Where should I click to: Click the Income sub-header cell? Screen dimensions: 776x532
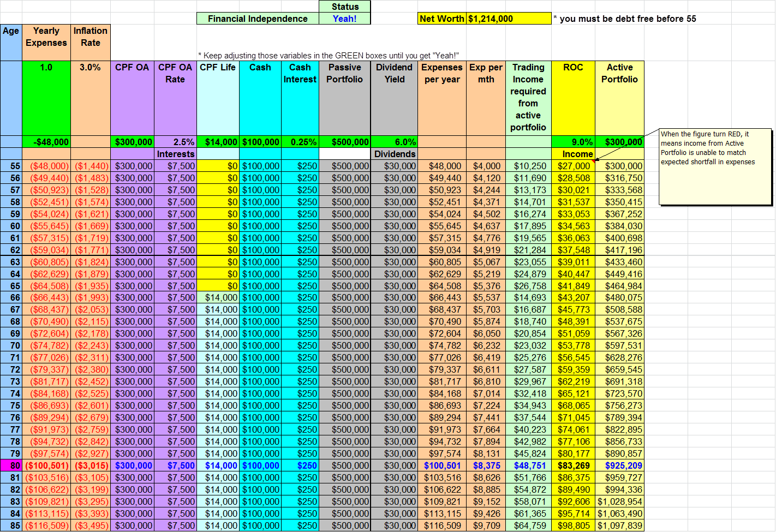pyautogui.click(x=573, y=154)
